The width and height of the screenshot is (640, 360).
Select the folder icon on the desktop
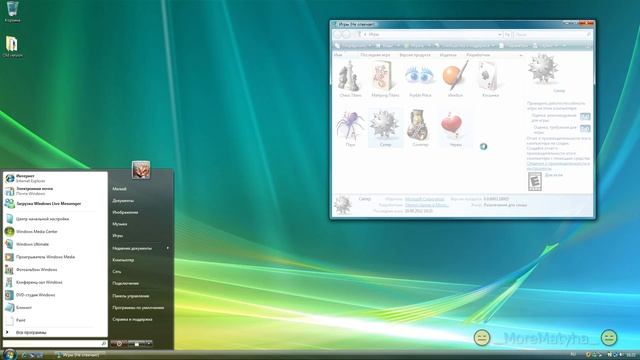(x=12, y=47)
